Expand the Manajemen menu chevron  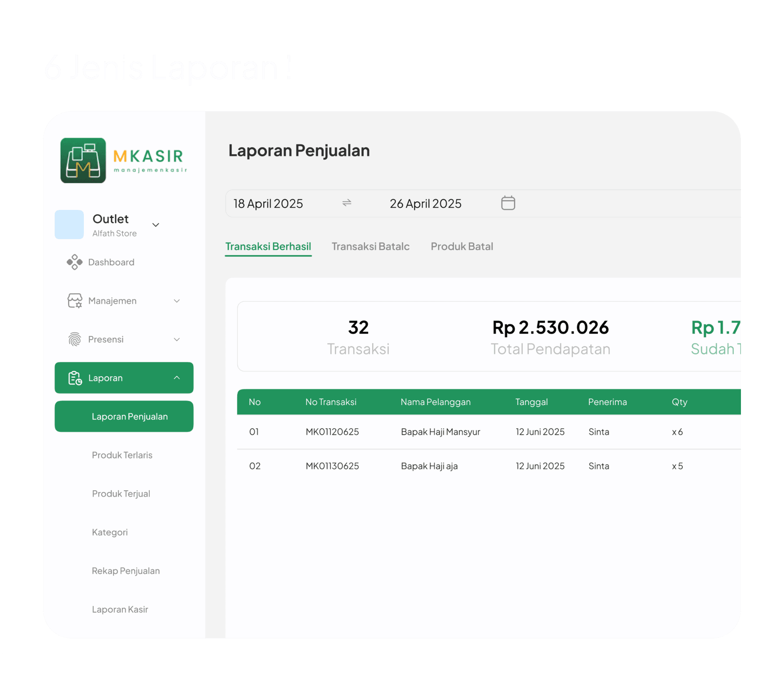tap(177, 301)
